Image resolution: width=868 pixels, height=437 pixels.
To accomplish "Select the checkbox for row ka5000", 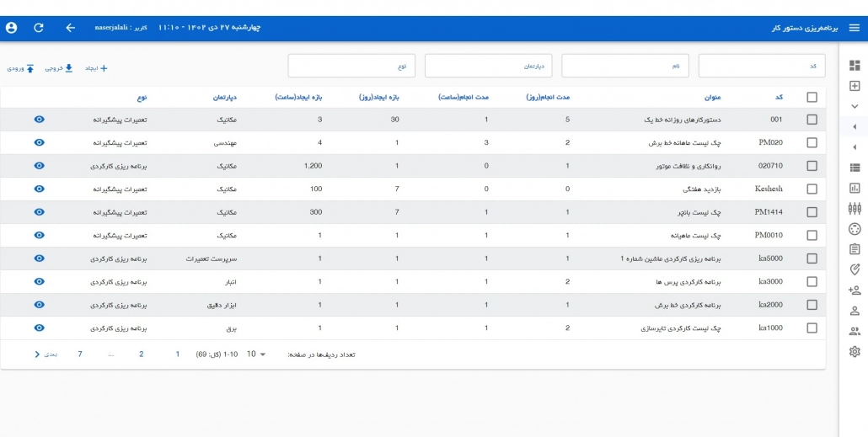I will [812, 258].
